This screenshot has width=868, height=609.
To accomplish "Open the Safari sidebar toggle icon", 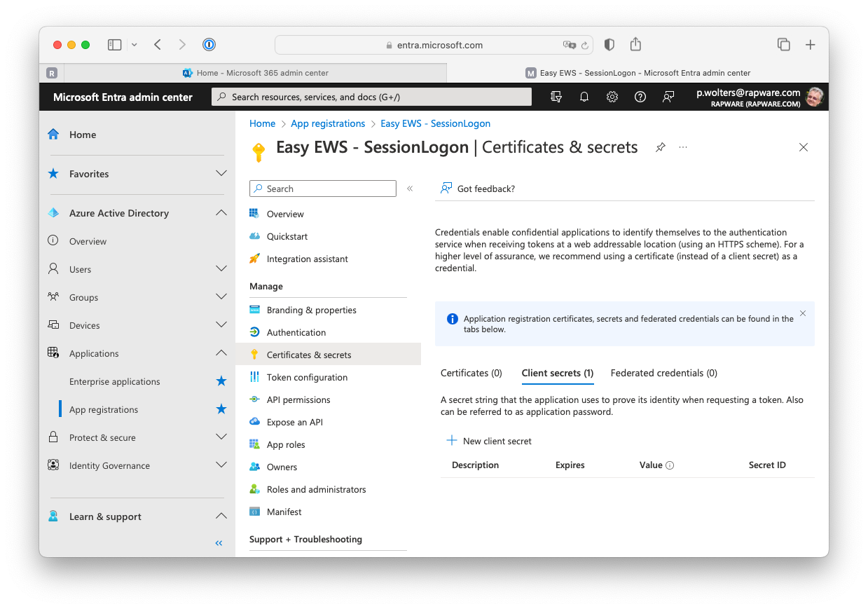I will [114, 45].
